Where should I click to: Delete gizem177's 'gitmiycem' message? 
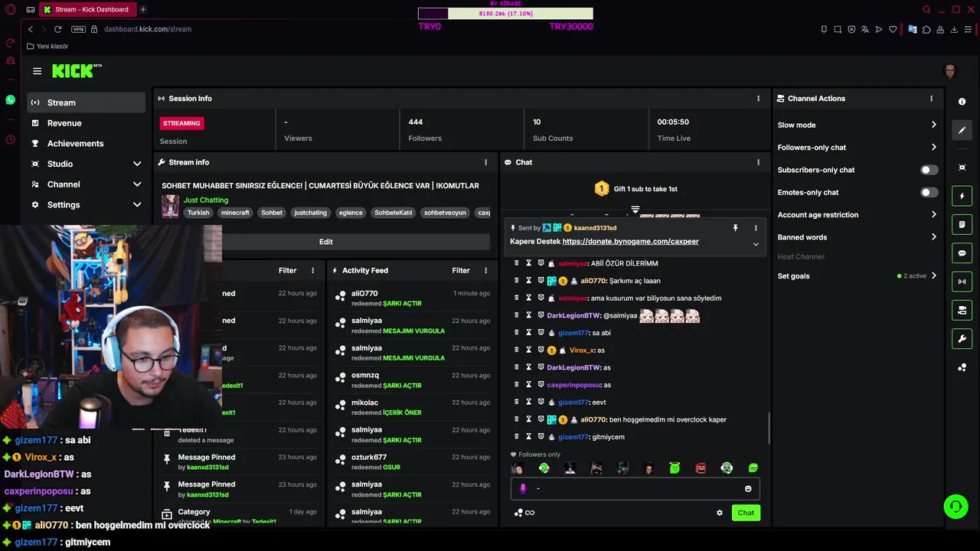[516, 437]
